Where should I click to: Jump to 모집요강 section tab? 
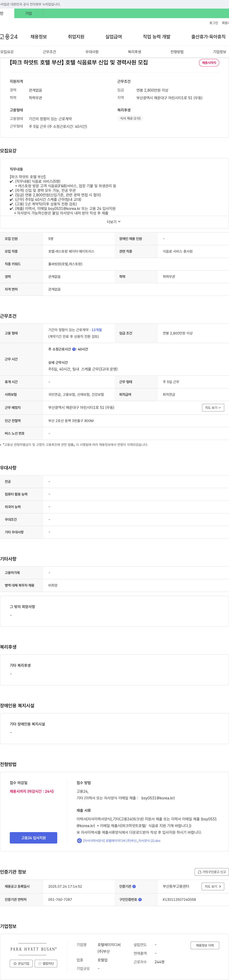coord(7,52)
